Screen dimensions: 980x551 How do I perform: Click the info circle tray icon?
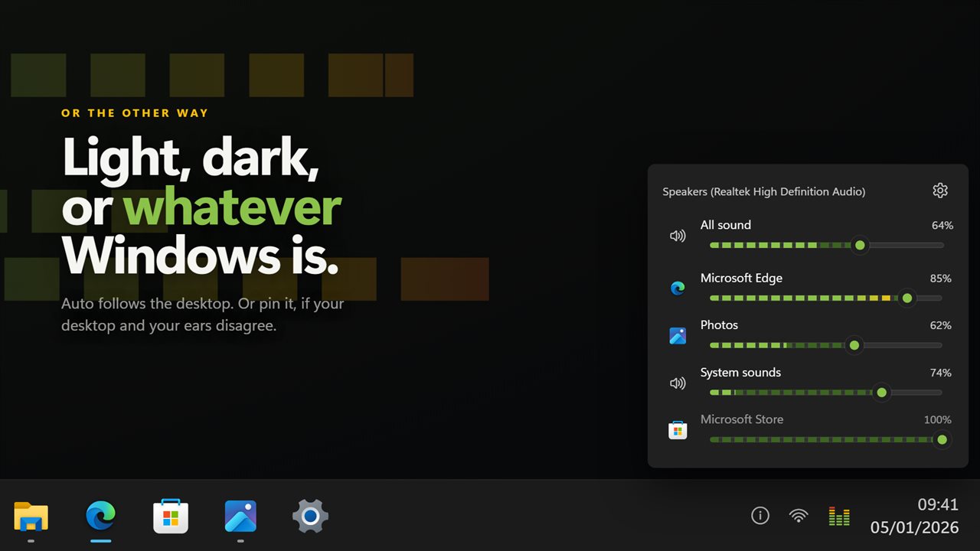(759, 516)
